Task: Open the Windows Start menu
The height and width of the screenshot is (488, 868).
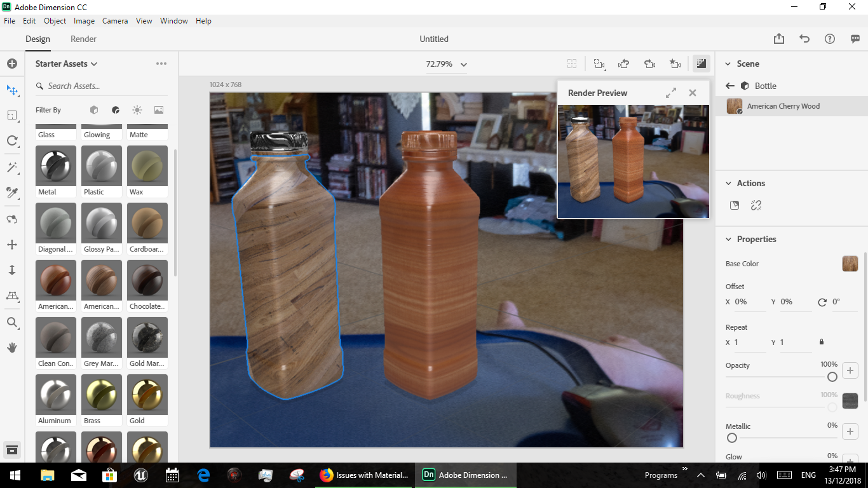Action: (15, 475)
